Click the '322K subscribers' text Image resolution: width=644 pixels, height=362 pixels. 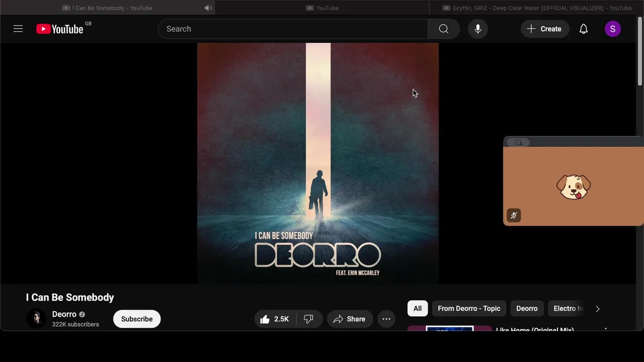[x=75, y=324]
